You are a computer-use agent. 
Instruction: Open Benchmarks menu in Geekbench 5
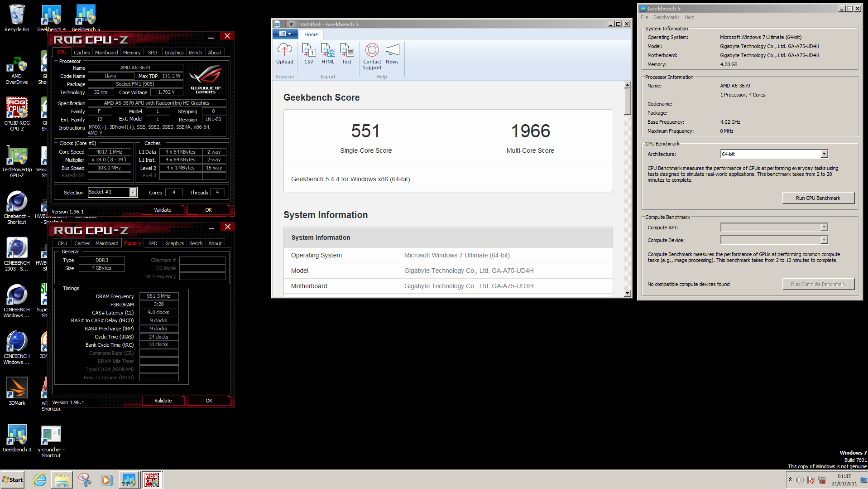666,17
